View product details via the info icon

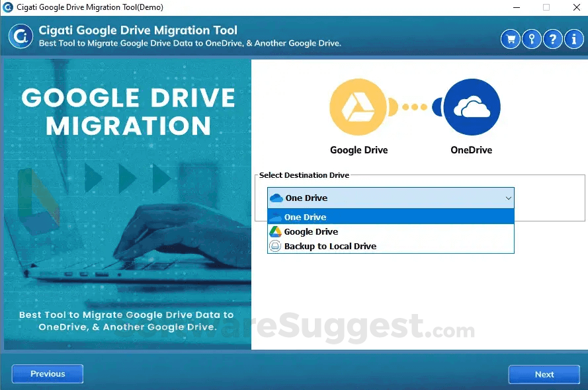pyautogui.click(x=573, y=39)
